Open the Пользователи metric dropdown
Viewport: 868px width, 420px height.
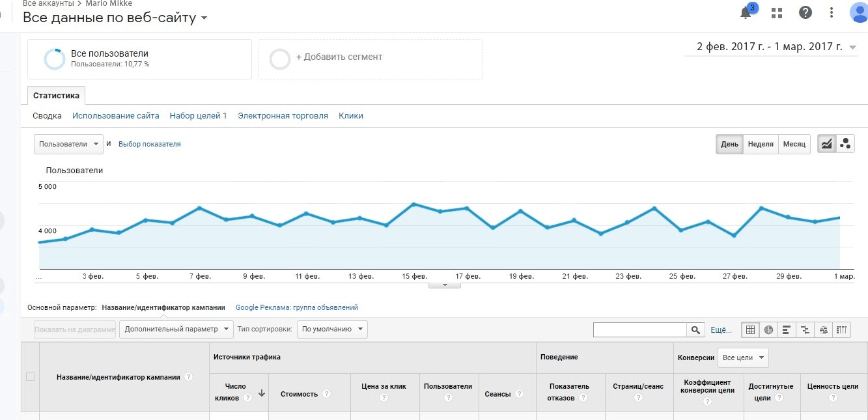click(68, 144)
